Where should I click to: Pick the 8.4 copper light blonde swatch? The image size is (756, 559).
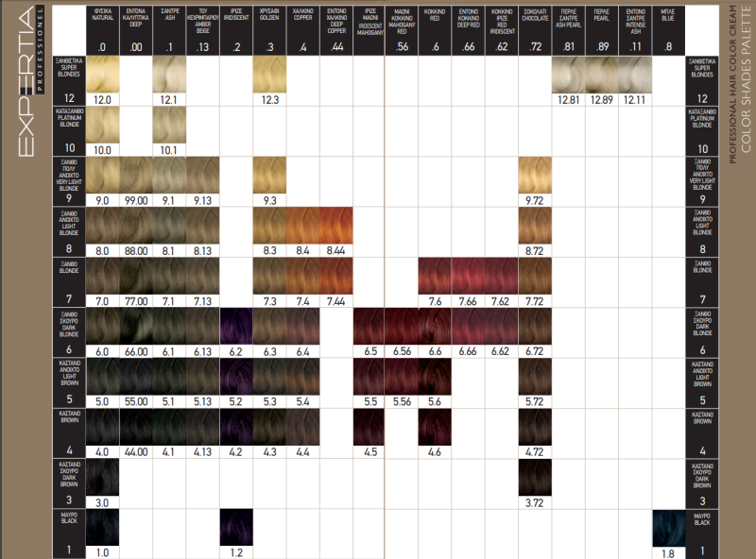(302, 226)
